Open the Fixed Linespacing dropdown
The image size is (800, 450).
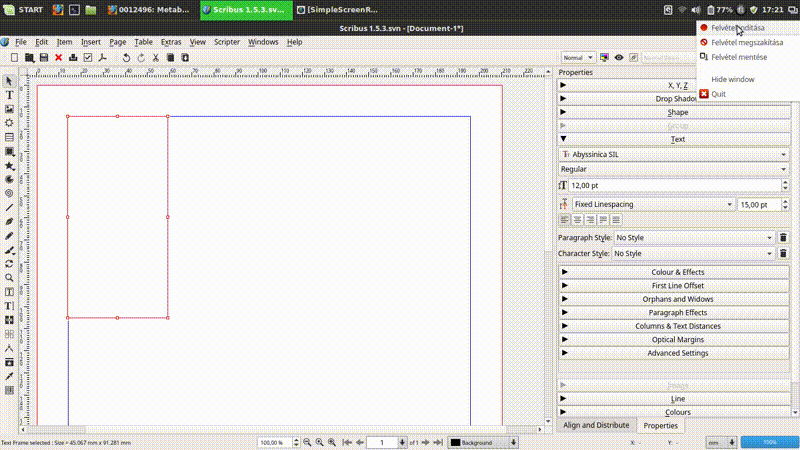point(652,204)
